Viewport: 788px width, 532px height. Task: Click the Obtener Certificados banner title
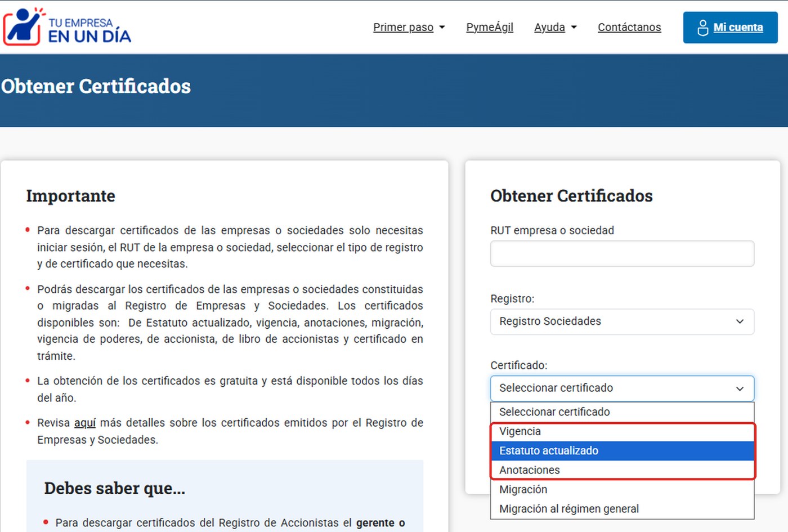(96, 86)
